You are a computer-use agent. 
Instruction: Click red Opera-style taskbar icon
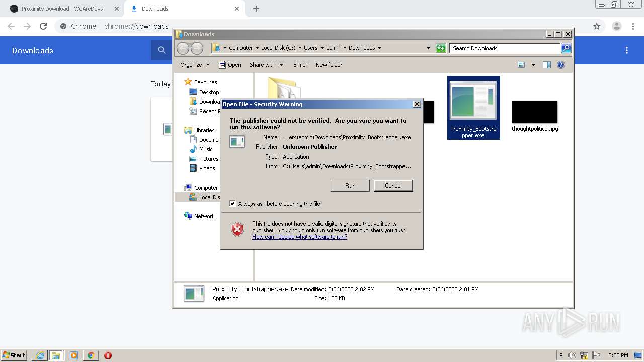point(108,355)
